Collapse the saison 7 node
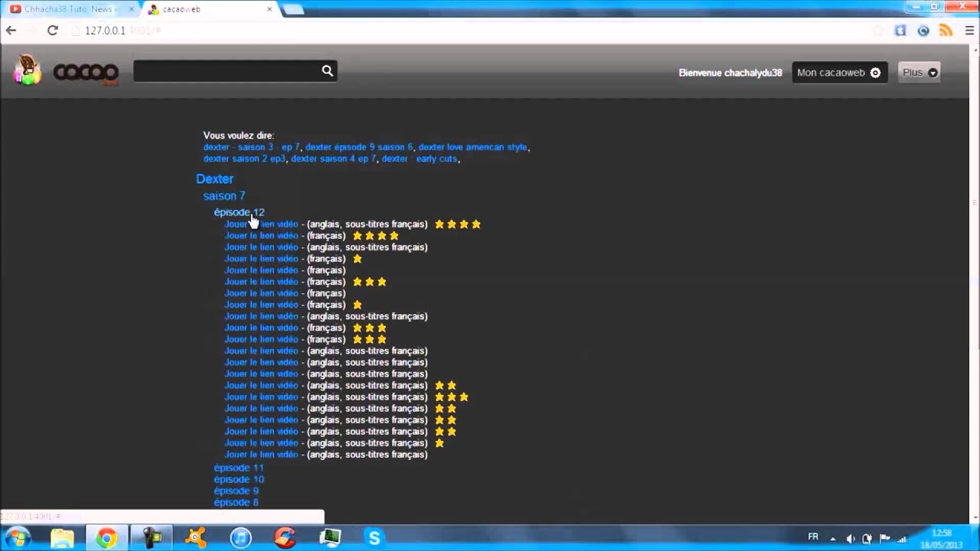The height and width of the screenshot is (551, 980). point(224,196)
